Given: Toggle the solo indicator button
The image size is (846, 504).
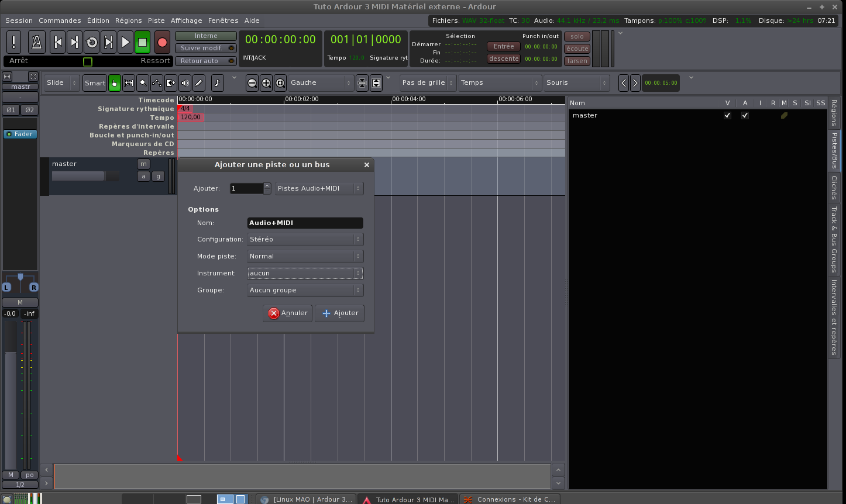Looking at the screenshot, I should (577, 36).
